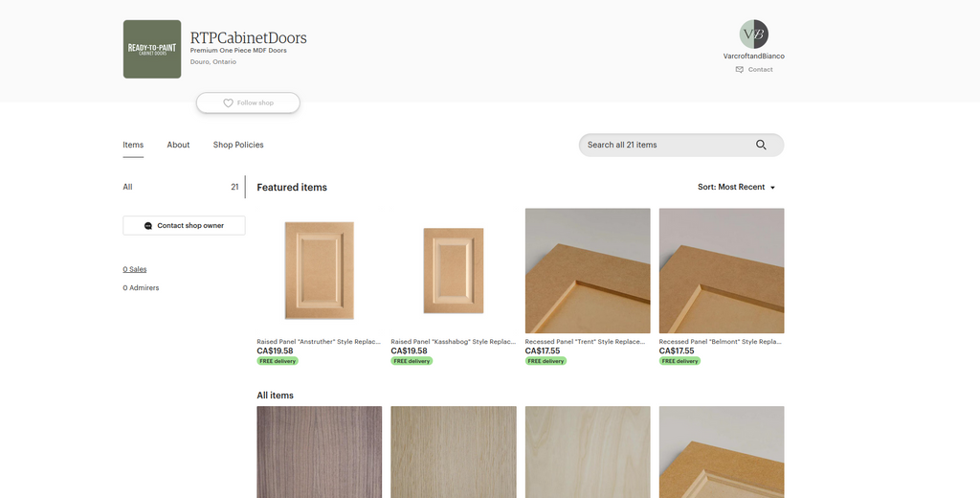This screenshot has width=980, height=498.
Task: Click the Recessed Panel "Trent" Style title
Action: (x=585, y=342)
